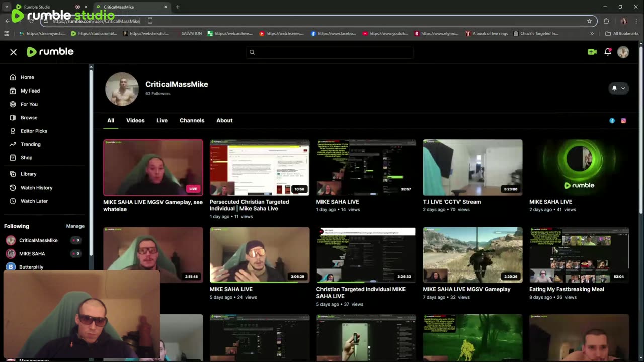Click the Rumble logo in the header
Image resolution: width=644 pixels, height=362 pixels.
(50, 52)
